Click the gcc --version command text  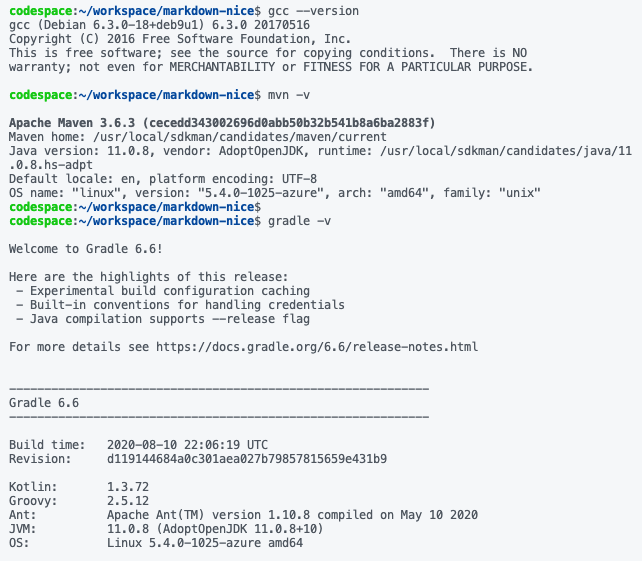[313, 11]
